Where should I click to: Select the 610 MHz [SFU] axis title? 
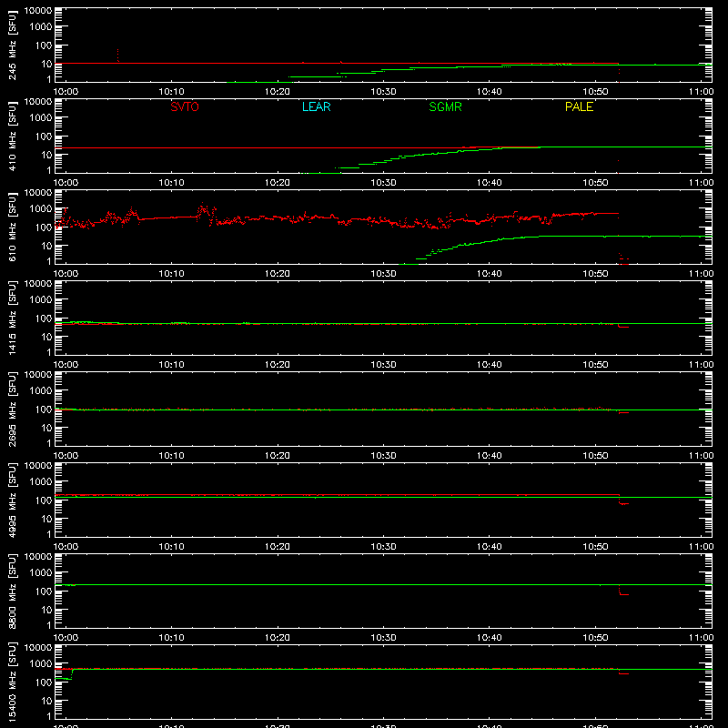tap(13, 227)
